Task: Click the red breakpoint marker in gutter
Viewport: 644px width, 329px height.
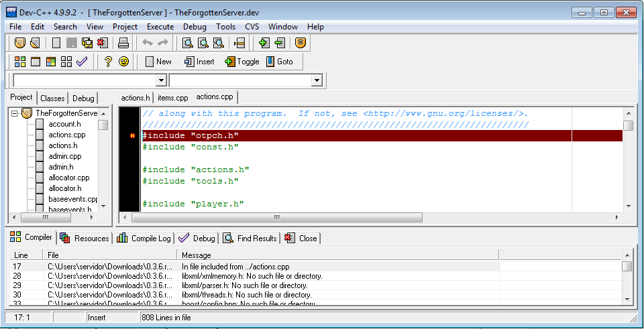Action: (132, 136)
